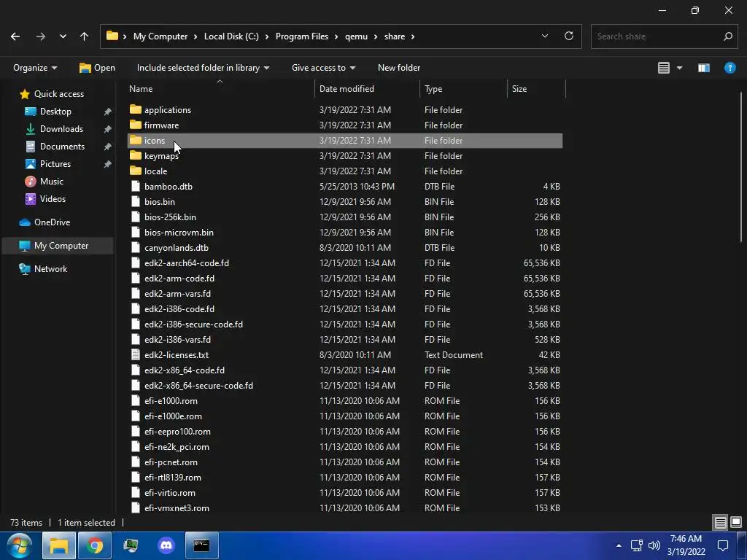Screen dimensions: 747x560
Task: Select file edk2-aarch64-code.fd
Action: [x=345, y=262]
